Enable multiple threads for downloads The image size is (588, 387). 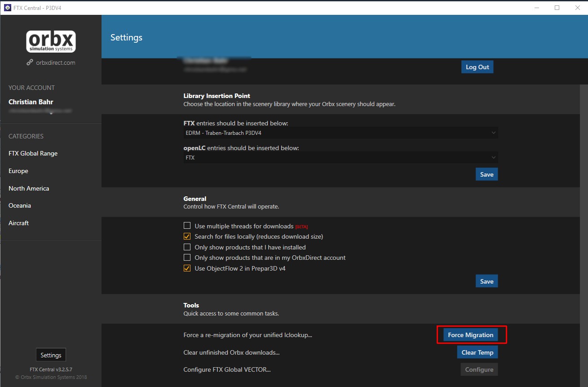click(187, 226)
